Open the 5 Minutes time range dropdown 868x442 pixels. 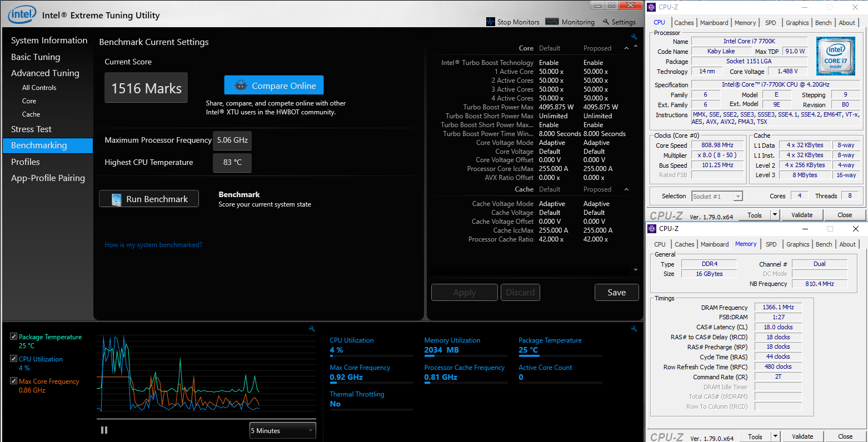(x=283, y=430)
